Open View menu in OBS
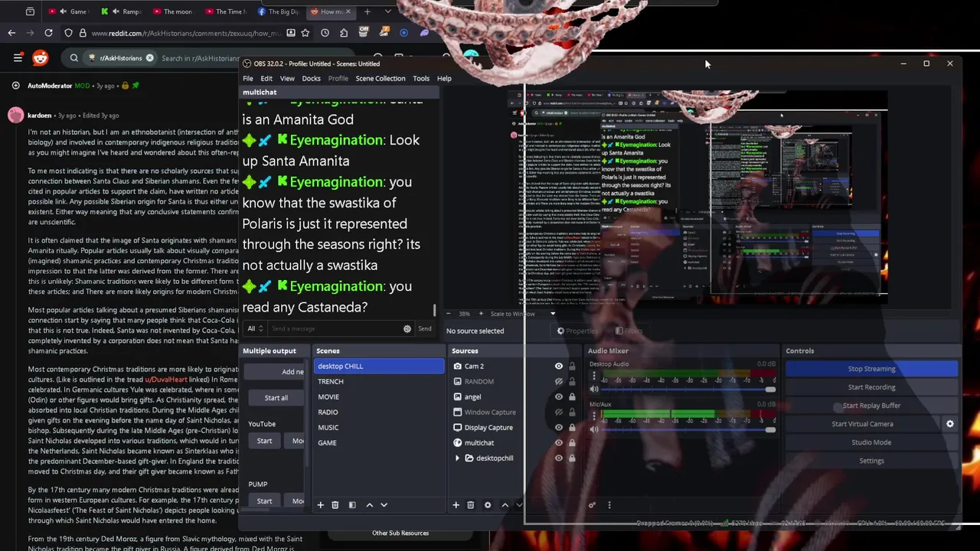This screenshot has height=551, width=980. (287, 78)
